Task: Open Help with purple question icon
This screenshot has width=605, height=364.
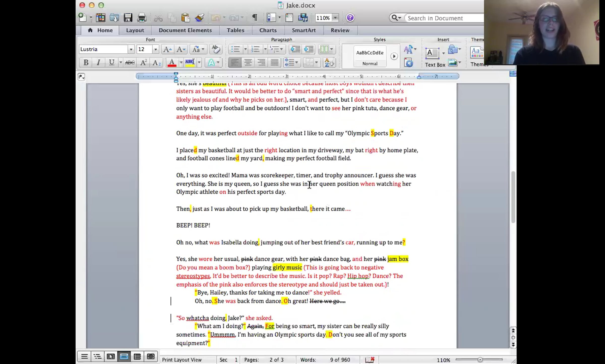Action: (x=350, y=18)
